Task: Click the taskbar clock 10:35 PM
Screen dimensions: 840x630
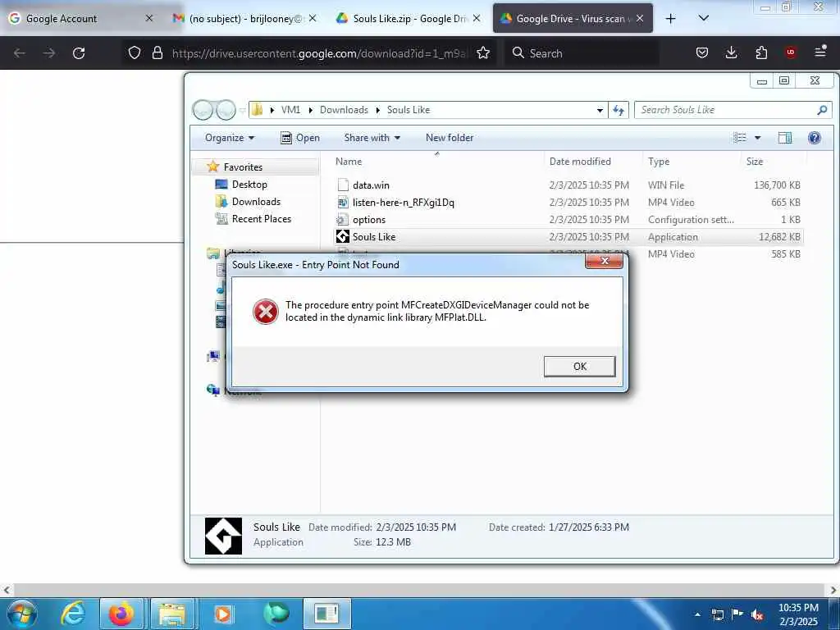Action: click(798, 614)
